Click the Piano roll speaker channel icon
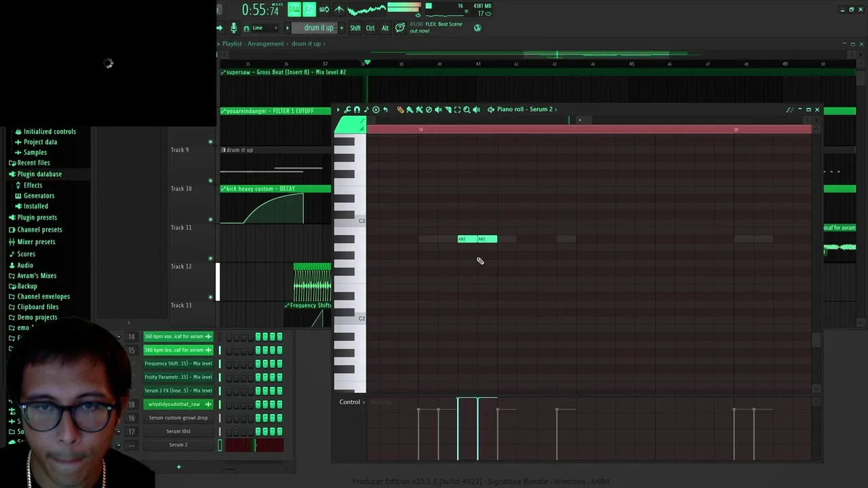 point(491,109)
